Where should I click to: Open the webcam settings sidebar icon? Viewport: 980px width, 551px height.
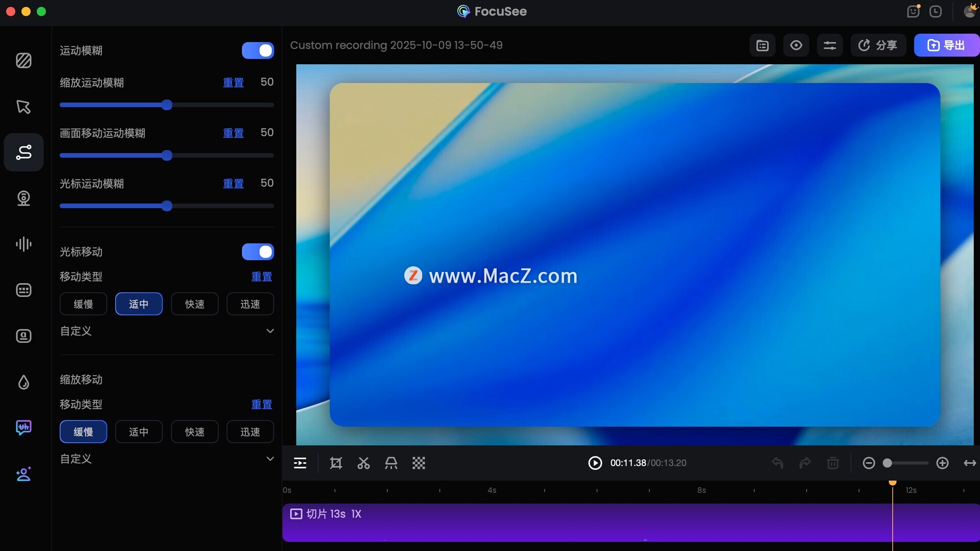pos(23,198)
